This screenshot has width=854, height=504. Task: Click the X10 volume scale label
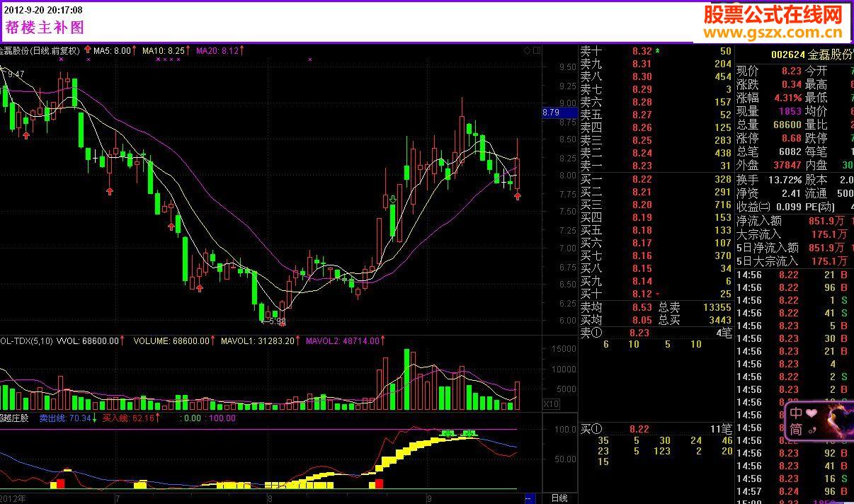[551, 403]
